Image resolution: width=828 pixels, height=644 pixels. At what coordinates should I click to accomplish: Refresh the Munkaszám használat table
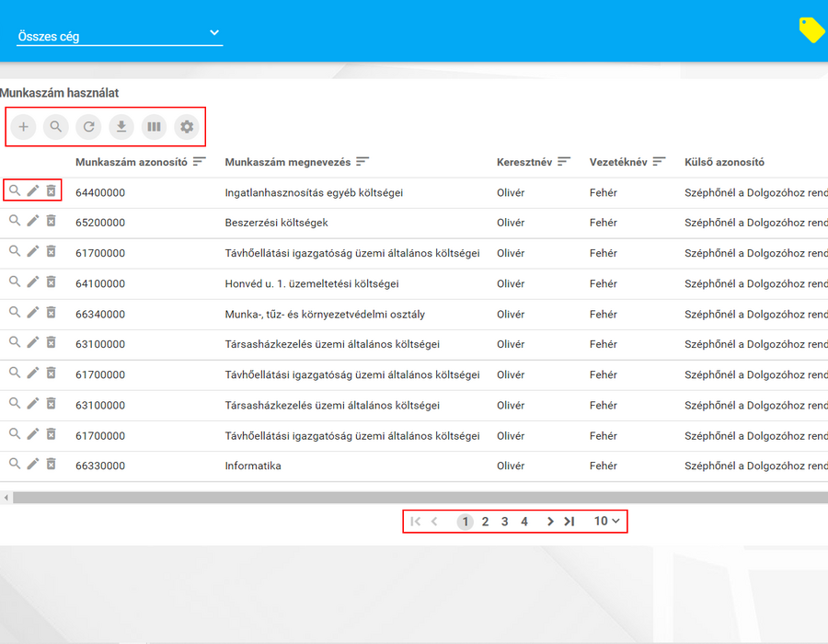point(88,127)
